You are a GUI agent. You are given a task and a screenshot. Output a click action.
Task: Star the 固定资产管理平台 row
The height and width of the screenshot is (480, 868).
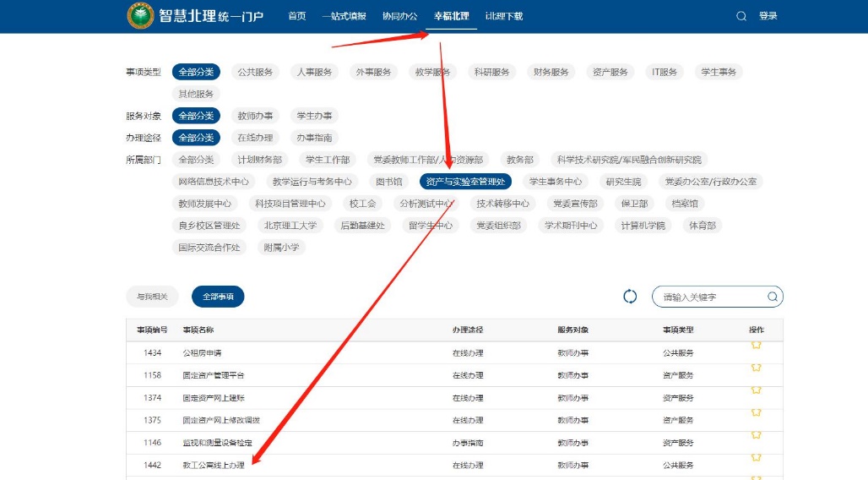tap(756, 368)
